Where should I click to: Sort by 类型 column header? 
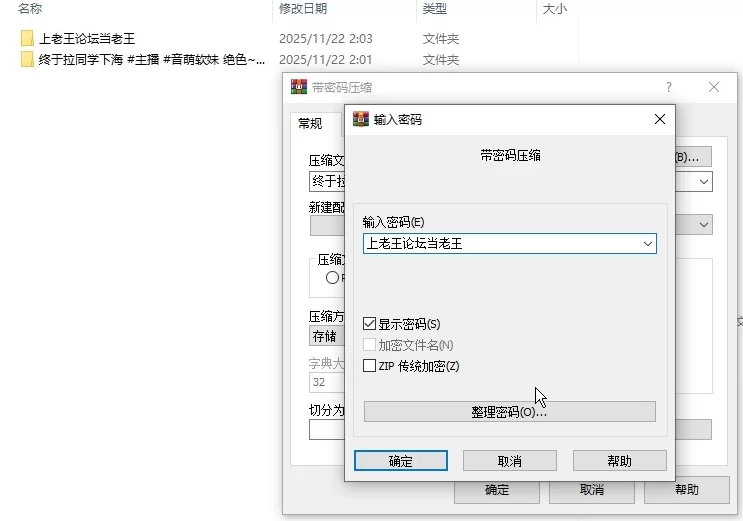pyautogui.click(x=435, y=9)
